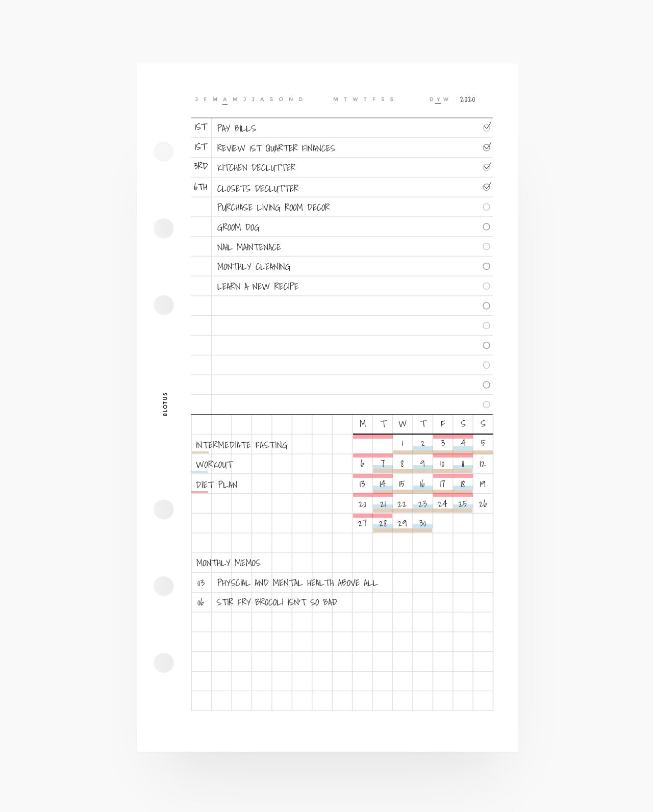Click the Monthly Memos heading

(228, 563)
